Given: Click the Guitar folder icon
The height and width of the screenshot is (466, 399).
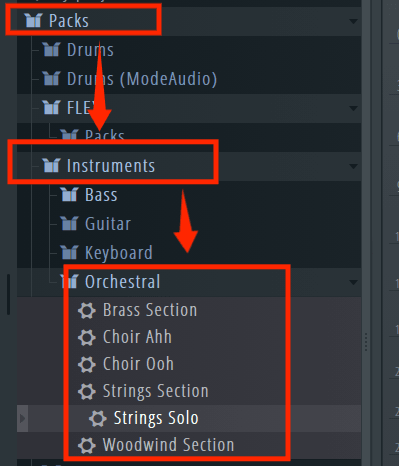Looking at the screenshot, I should click(69, 224).
